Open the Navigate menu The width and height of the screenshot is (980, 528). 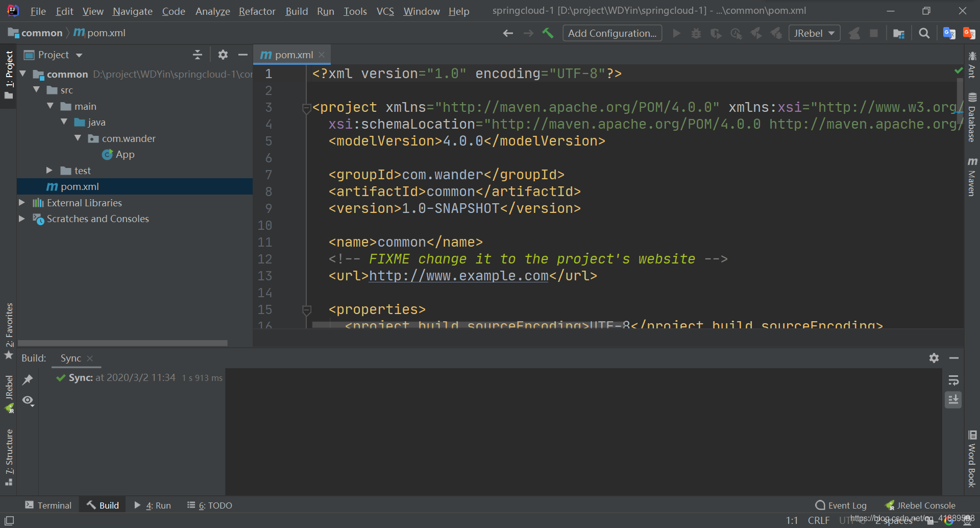tap(133, 11)
